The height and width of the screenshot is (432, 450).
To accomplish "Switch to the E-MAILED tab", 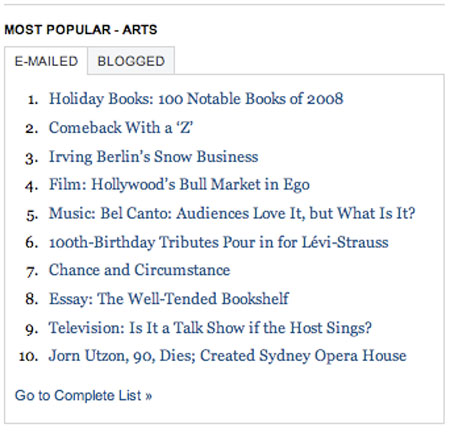I will (x=46, y=61).
